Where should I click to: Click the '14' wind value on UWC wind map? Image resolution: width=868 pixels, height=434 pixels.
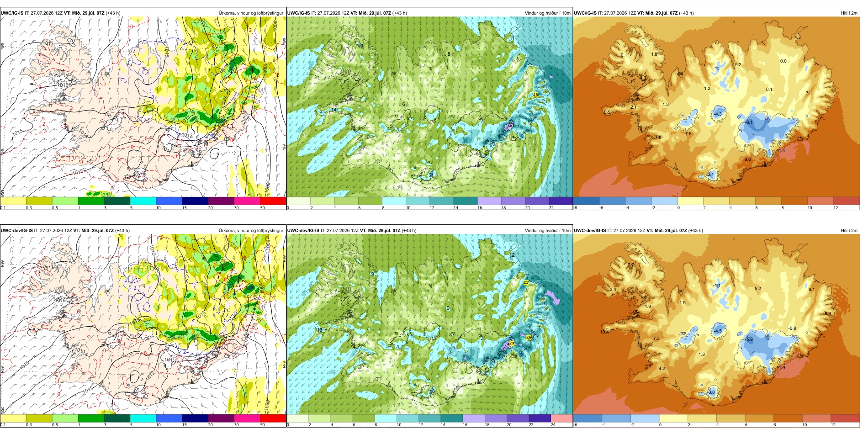(333, 110)
